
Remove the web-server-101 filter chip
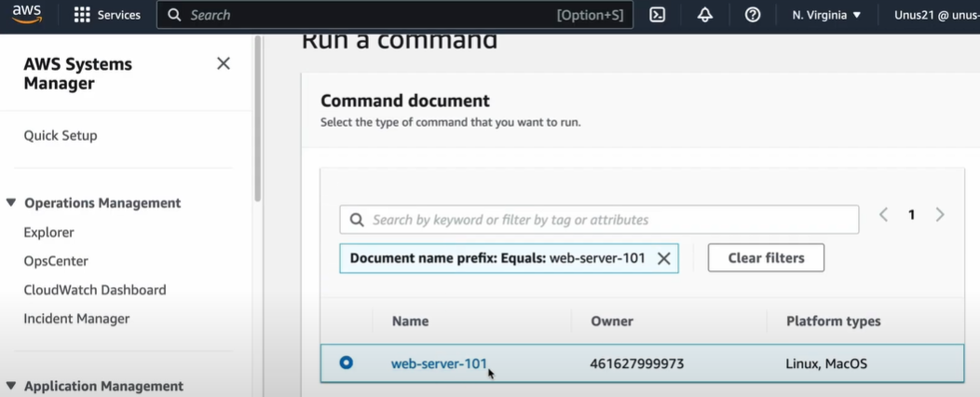(x=664, y=258)
